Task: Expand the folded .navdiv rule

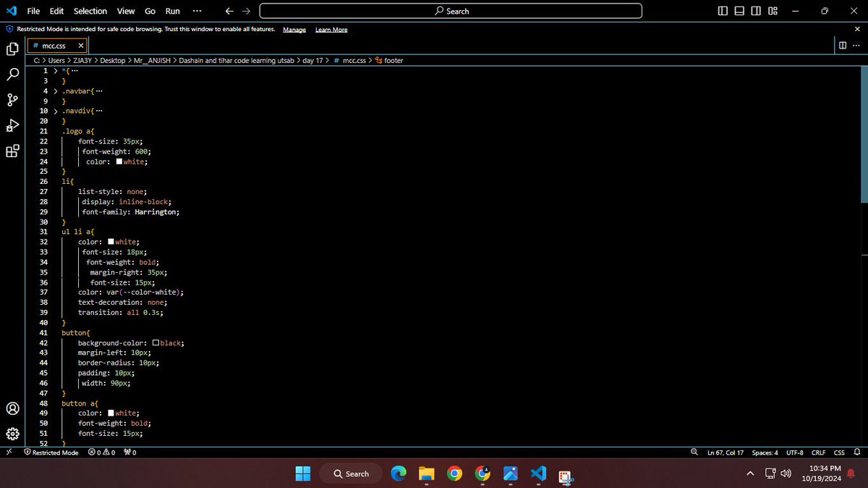Action: tap(55, 111)
